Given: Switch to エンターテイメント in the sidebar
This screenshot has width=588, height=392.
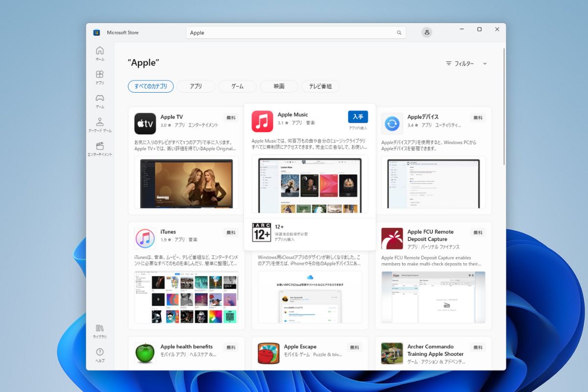Looking at the screenshot, I should (99, 148).
